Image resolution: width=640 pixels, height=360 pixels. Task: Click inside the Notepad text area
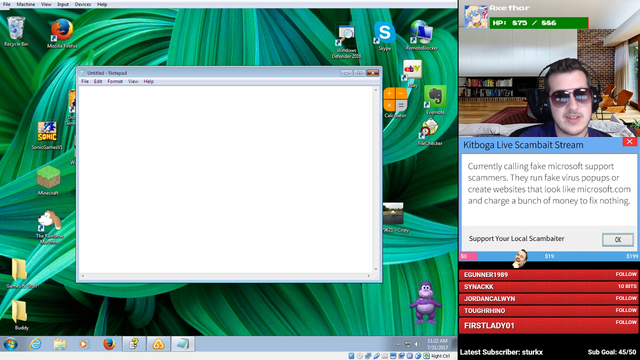[226, 180]
